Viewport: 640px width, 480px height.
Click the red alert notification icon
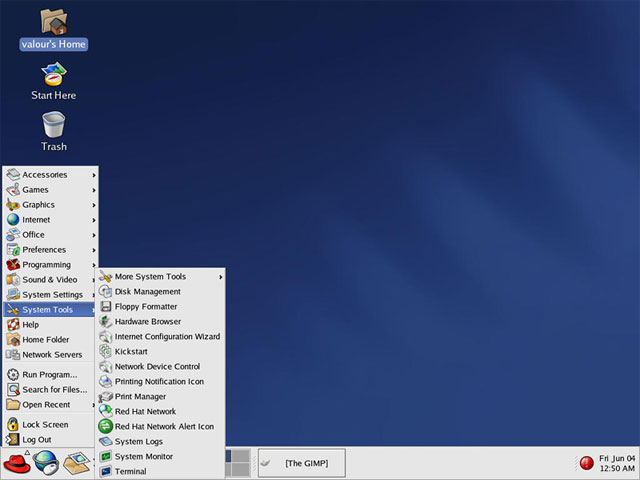pyautogui.click(x=587, y=463)
